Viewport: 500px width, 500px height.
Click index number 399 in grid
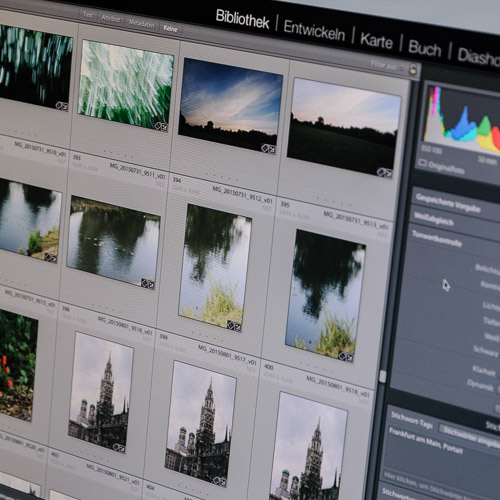pos(163,337)
